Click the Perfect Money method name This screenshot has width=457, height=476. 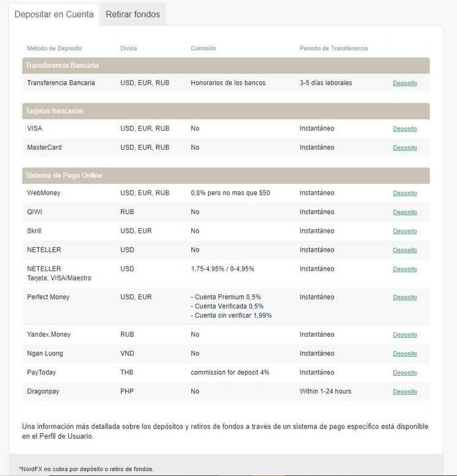point(48,297)
